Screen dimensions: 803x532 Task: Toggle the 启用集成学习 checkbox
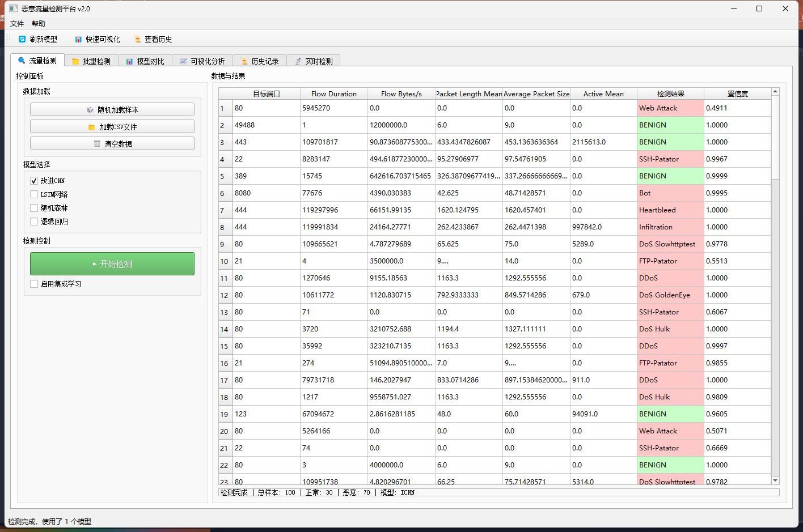34,284
